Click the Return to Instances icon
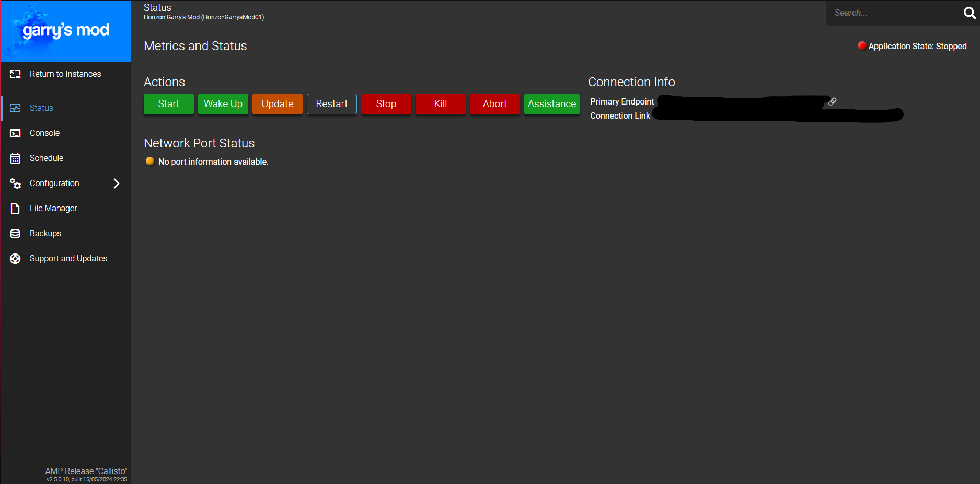The height and width of the screenshot is (484, 980). click(15, 74)
